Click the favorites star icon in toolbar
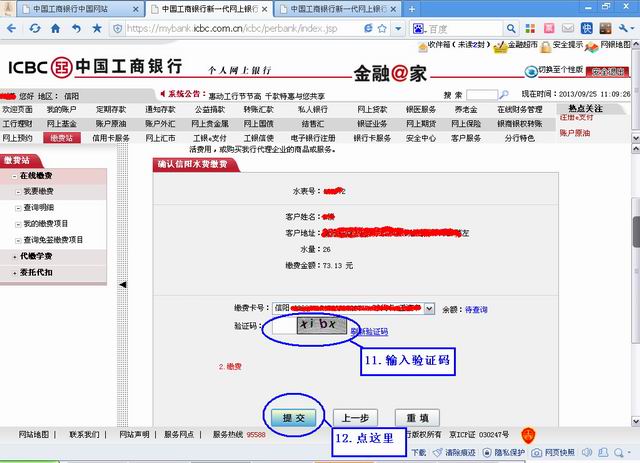This screenshot has width=640, height=463. (x=97, y=28)
